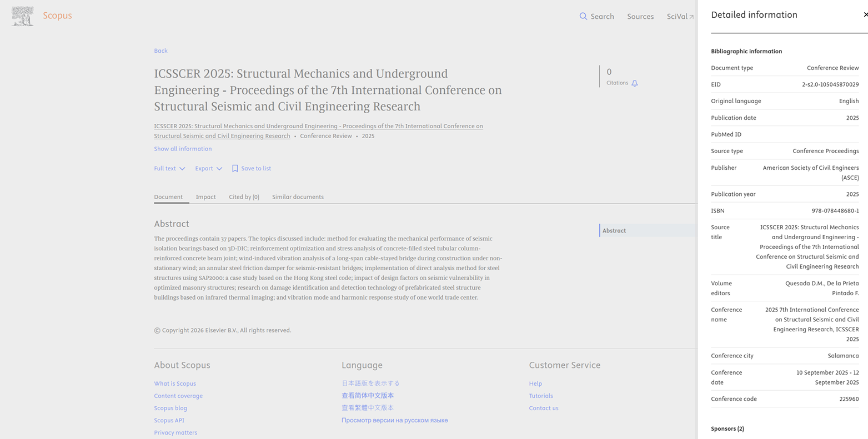Image resolution: width=868 pixels, height=439 pixels.
Task: Open Scopus API link
Action: pos(169,420)
